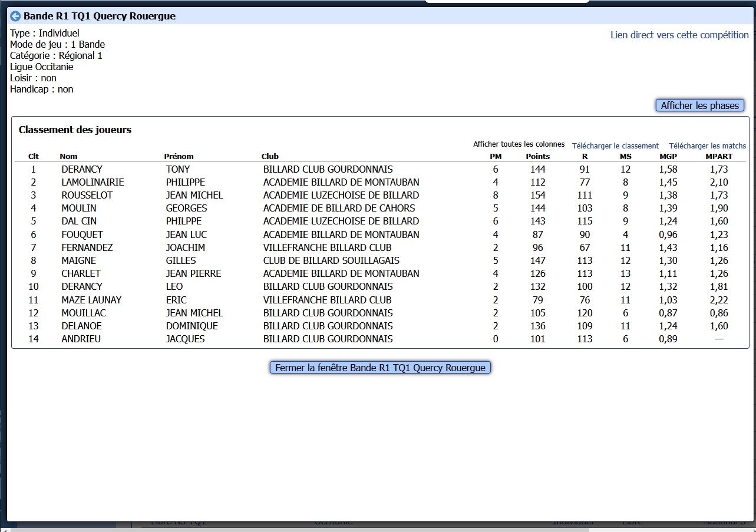Image resolution: width=756 pixels, height=532 pixels.
Task: Select the ROUSSELOT row name
Action: click(x=87, y=196)
